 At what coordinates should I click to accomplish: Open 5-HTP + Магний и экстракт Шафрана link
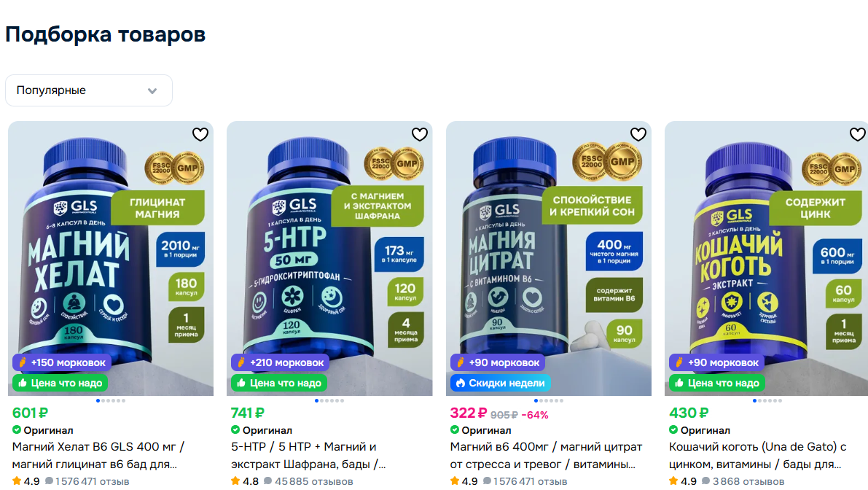tap(308, 455)
